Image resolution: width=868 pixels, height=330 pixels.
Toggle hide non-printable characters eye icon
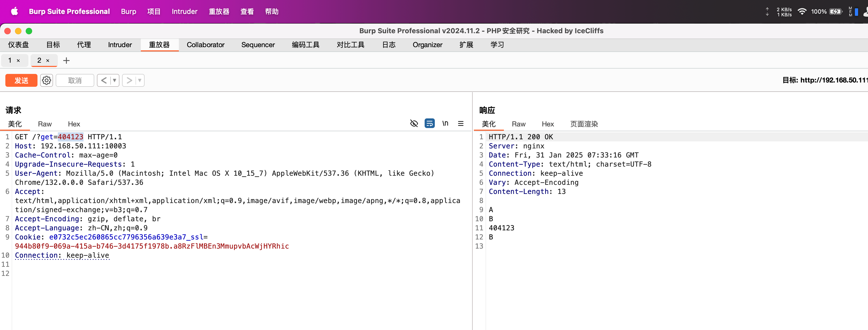[414, 124]
